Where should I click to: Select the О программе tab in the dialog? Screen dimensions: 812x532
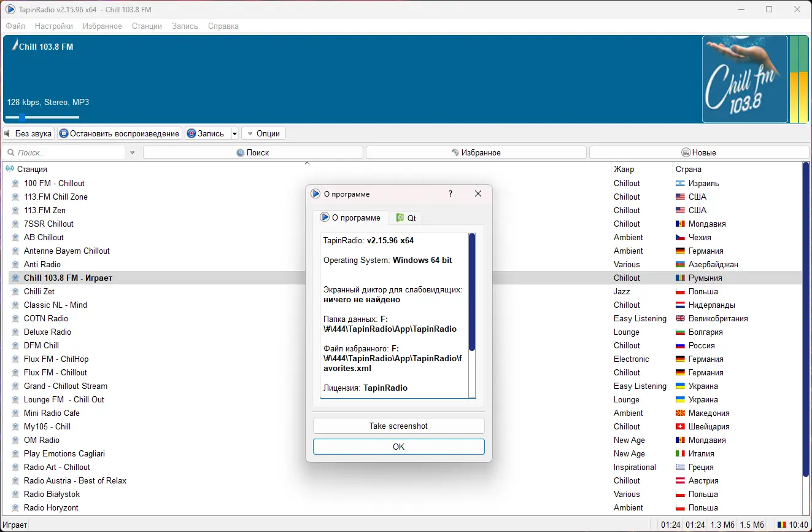[351, 217]
